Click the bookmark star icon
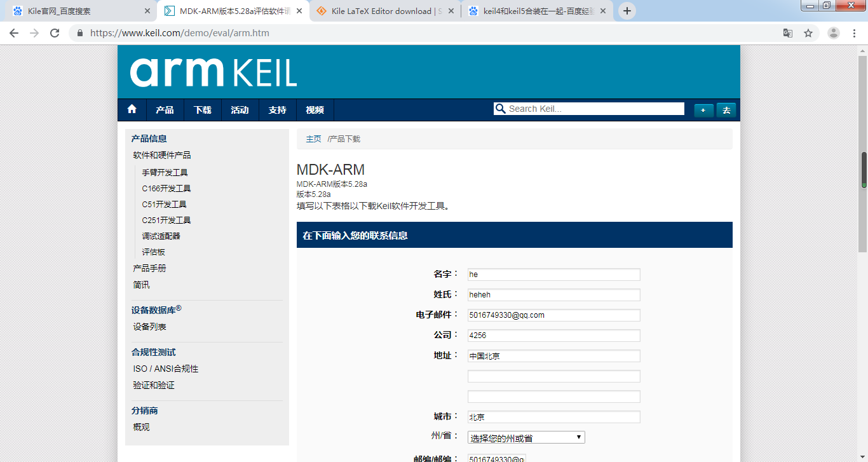Screen dimensions: 868x462 808,32
